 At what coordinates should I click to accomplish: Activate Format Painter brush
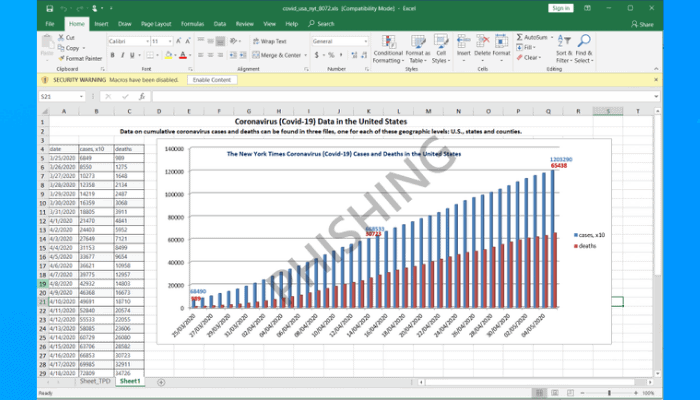80,58
